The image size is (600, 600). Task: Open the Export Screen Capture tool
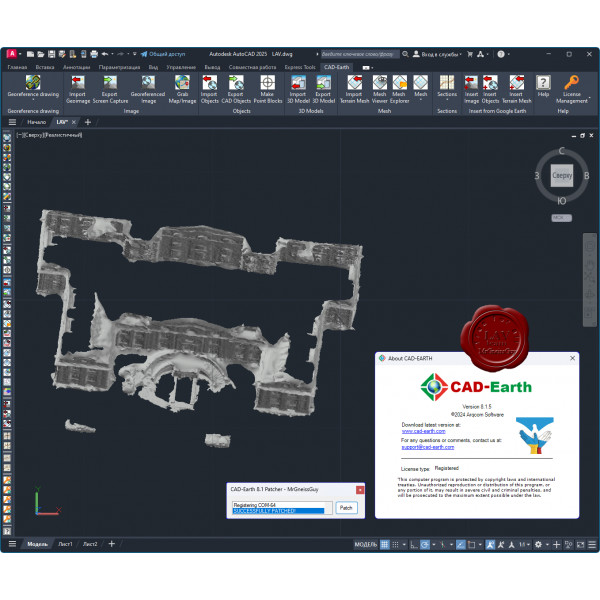(110, 90)
